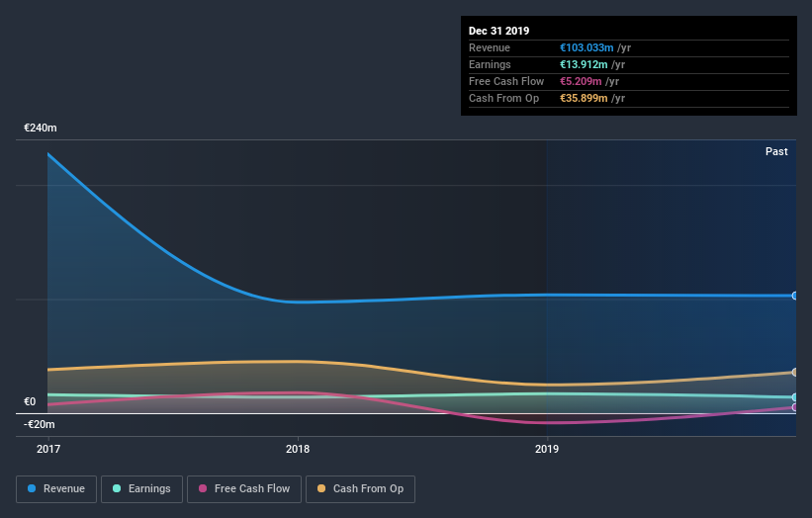This screenshot has width=812, height=518.
Task: Click the Earnings row label in the tooltip
Action: (x=490, y=64)
